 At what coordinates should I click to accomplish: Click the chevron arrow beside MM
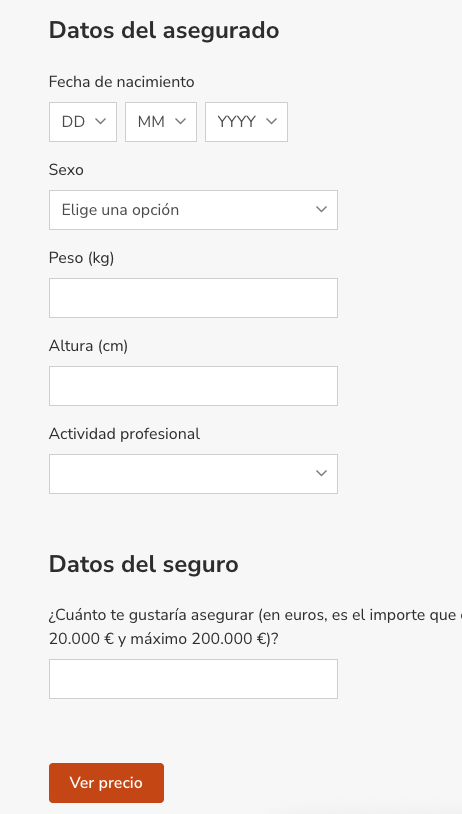pyautogui.click(x=180, y=121)
